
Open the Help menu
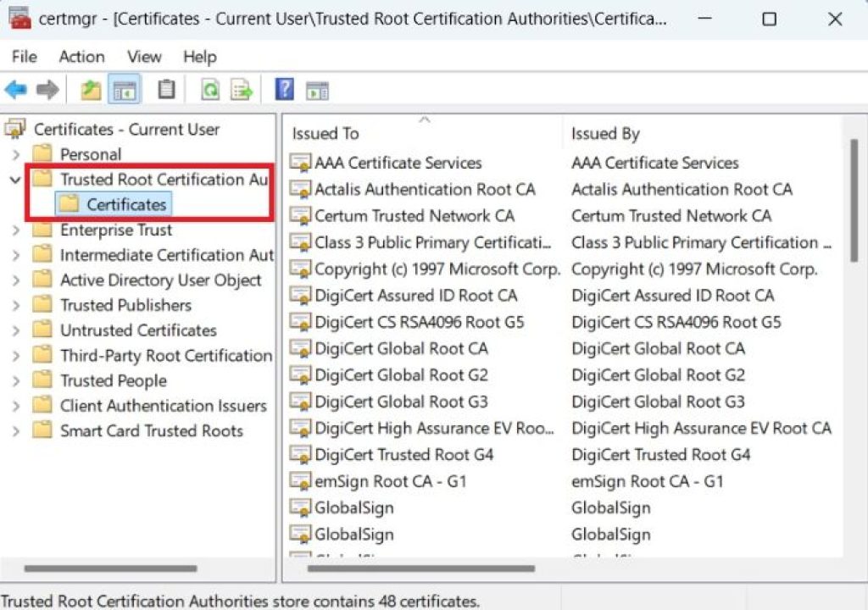[200, 57]
